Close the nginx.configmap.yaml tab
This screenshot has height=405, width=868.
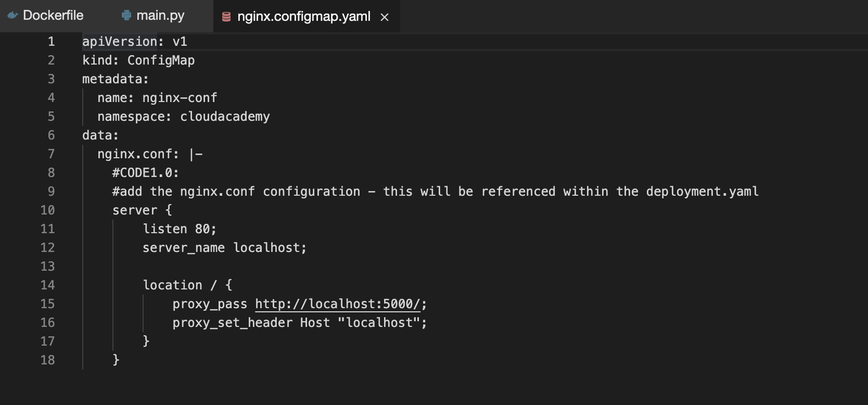click(385, 17)
